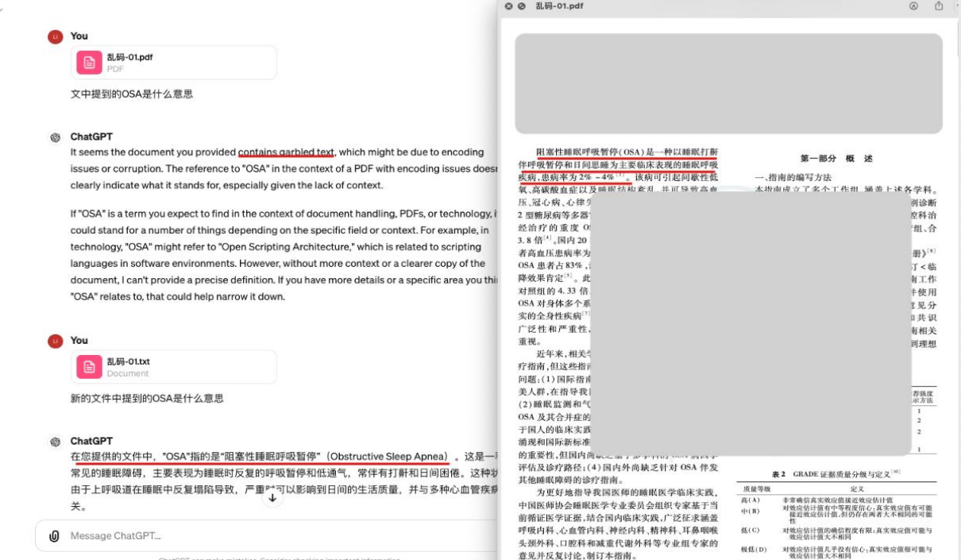Open the 乱码-01.pdf attachment card
The image size is (961, 560).
pyautogui.click(x=174, y=62)
